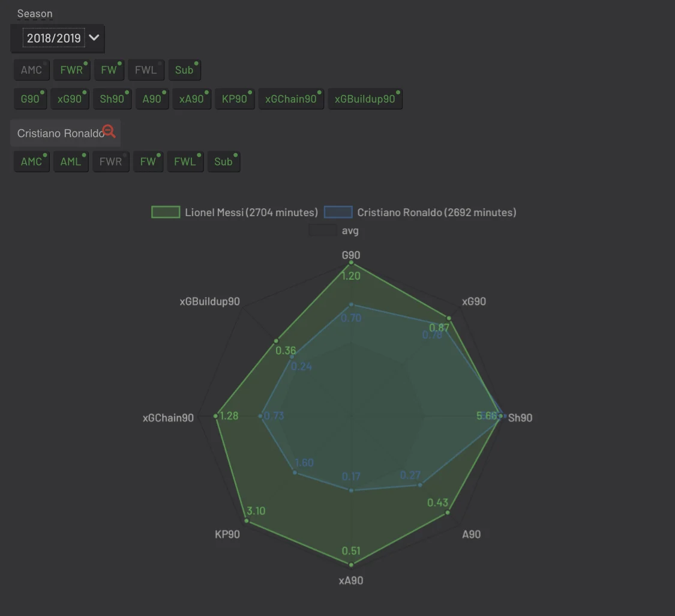Image resolution: width=675 pixels, height=616 pixels.
Task: Toggle Ronaldo's Sub position filter
Action: pyautogui.click(x=223, y=162)
